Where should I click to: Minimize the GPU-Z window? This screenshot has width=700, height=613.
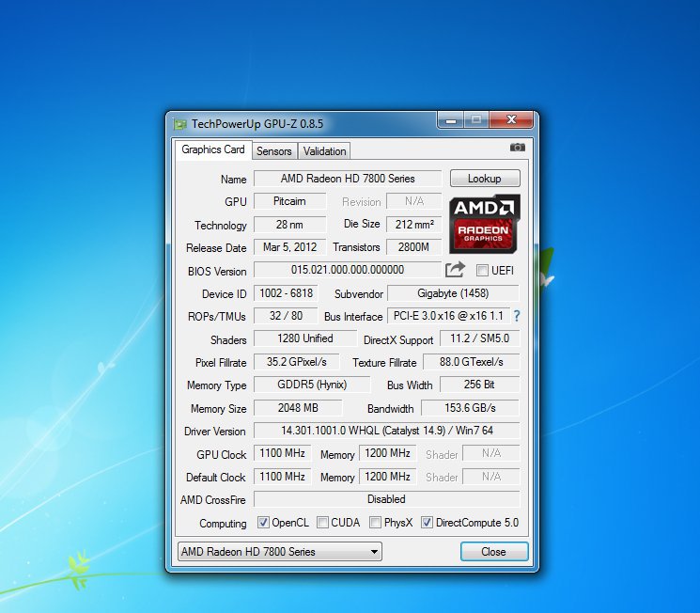[x=450, y=119]
